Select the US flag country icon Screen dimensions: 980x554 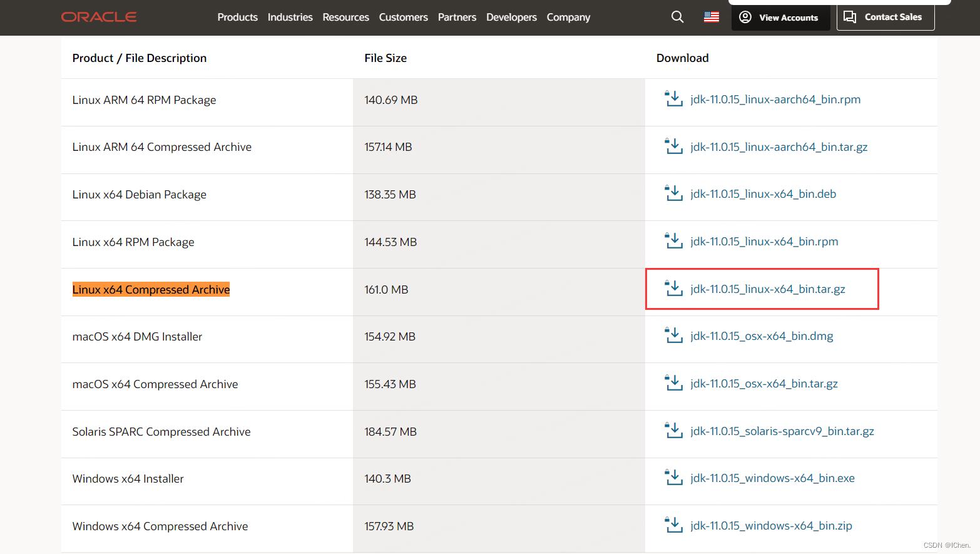pyautogui.click(x=712, y=17)
